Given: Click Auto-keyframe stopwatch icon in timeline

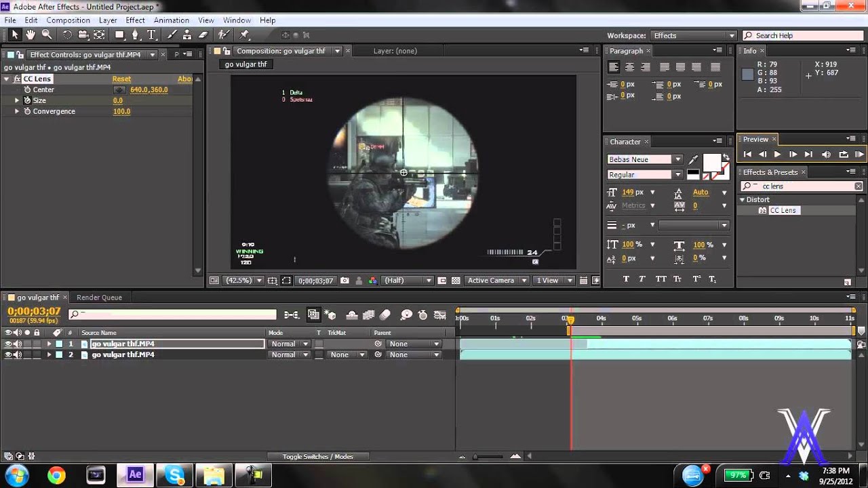Looking at the screenshot, I should (423, 314).
